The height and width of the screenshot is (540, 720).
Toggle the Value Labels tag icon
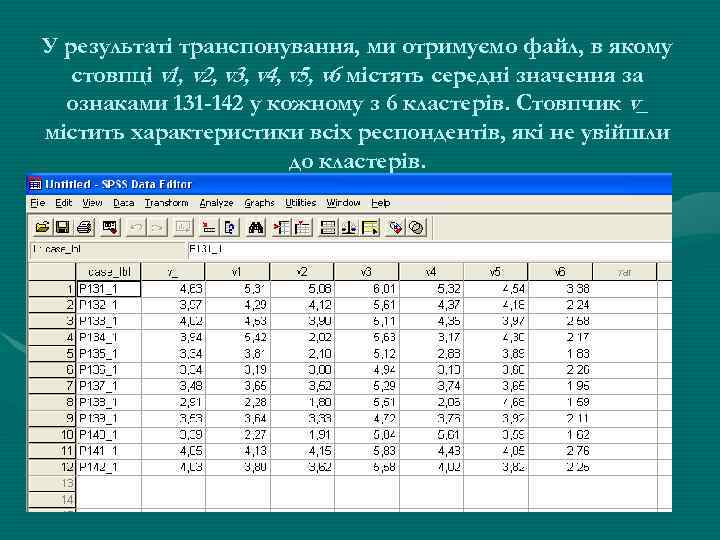395,227
